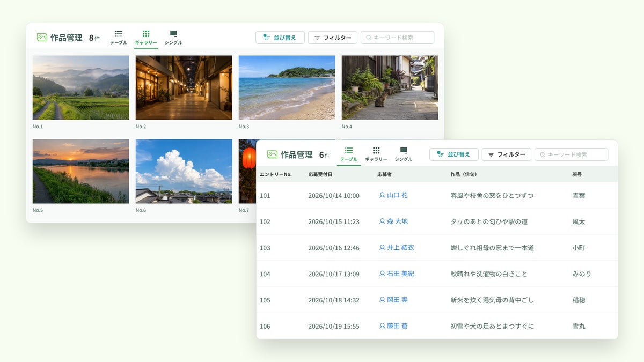Click image icon beside table window title
Image resolution: width=644 pixels, height=362 pixels.
pos(272,154)
